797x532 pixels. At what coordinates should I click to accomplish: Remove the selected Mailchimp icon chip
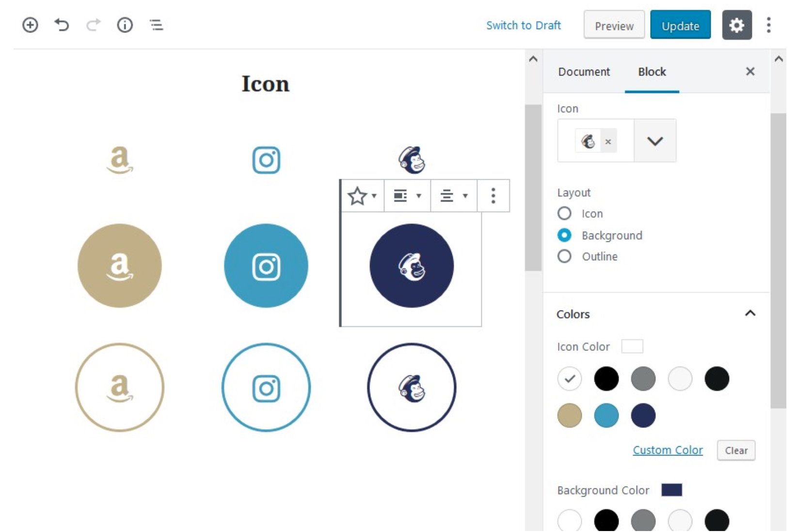click(x=608, y=141)
